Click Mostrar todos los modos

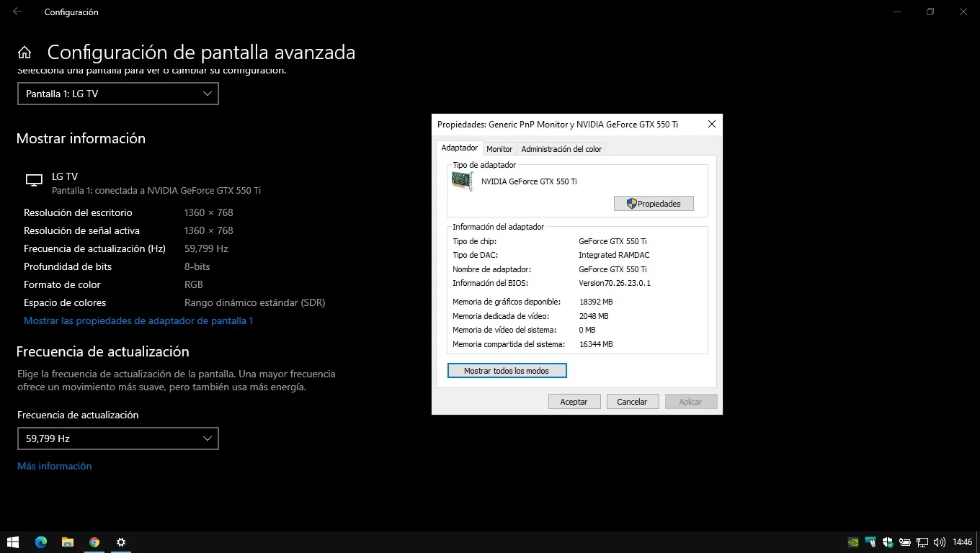507,371
